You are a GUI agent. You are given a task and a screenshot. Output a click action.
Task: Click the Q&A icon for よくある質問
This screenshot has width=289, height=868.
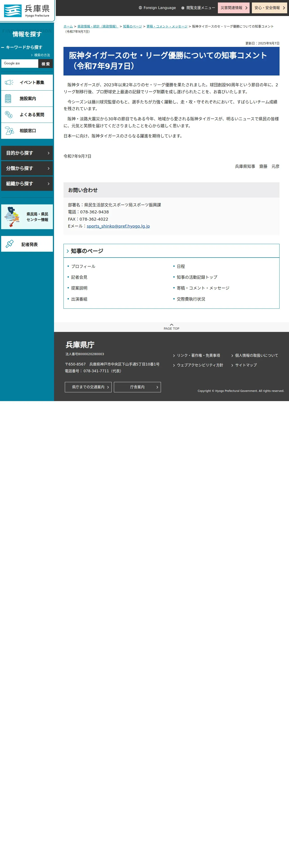click(x=9, y=114)
